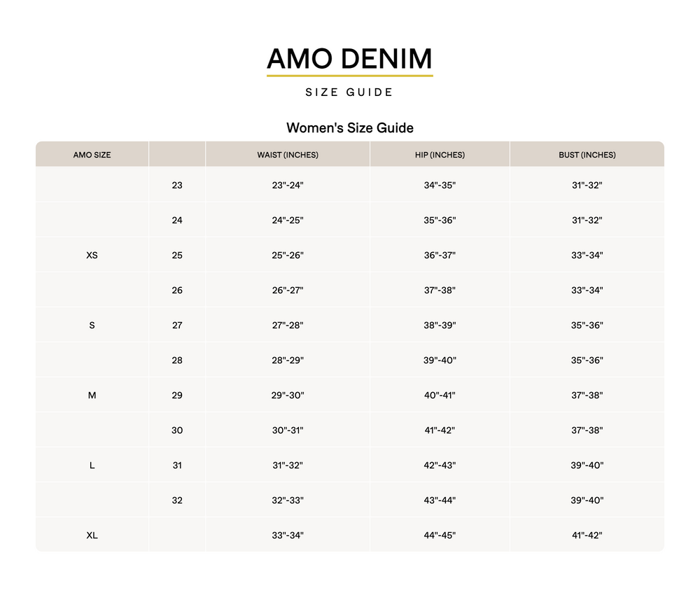Click the SIZE GUIDE subtitle text
Viewport: 700px width, 598px height.
pos(349,92)
